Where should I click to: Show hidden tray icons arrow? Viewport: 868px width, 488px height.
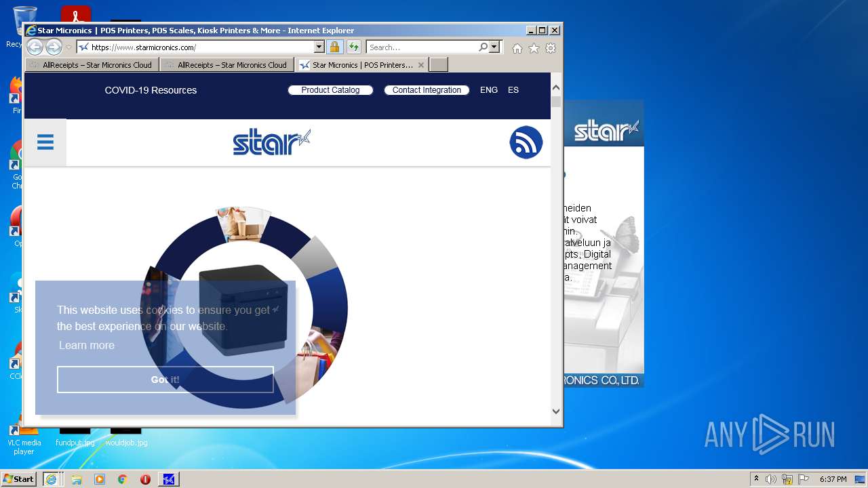tap(756, 479)
